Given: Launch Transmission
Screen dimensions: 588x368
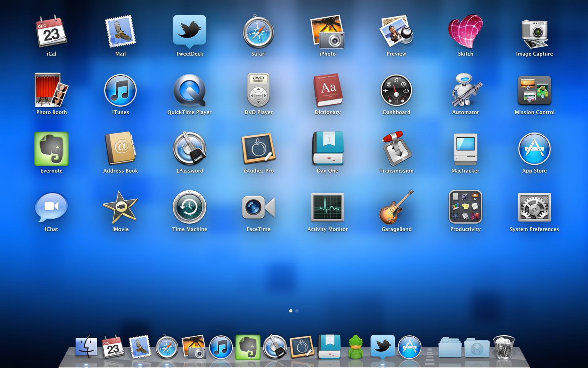Looking at the screenshot, I should pos(396,149).
